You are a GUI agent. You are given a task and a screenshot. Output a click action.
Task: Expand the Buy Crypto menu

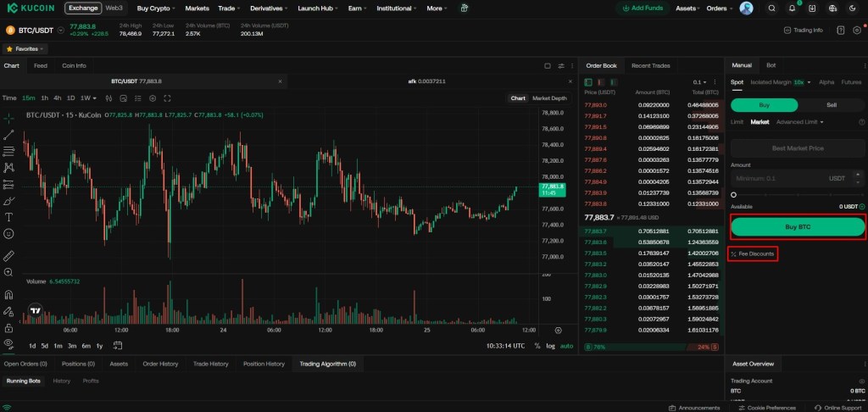156,8
